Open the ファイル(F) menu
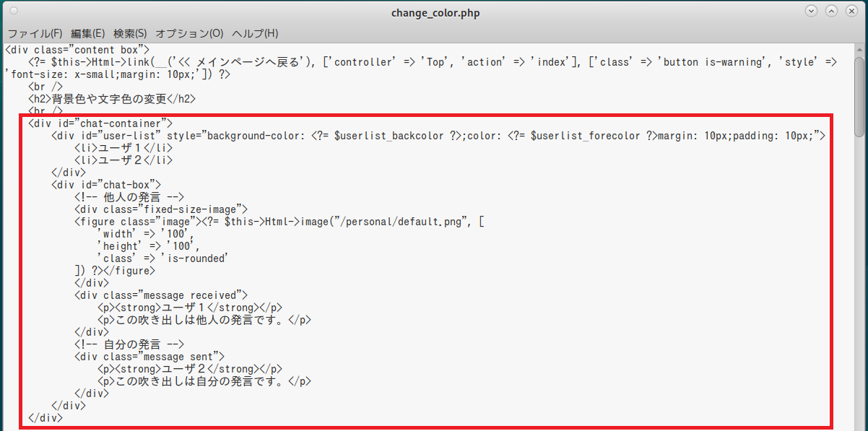The image size is (868, 431). 35,33
